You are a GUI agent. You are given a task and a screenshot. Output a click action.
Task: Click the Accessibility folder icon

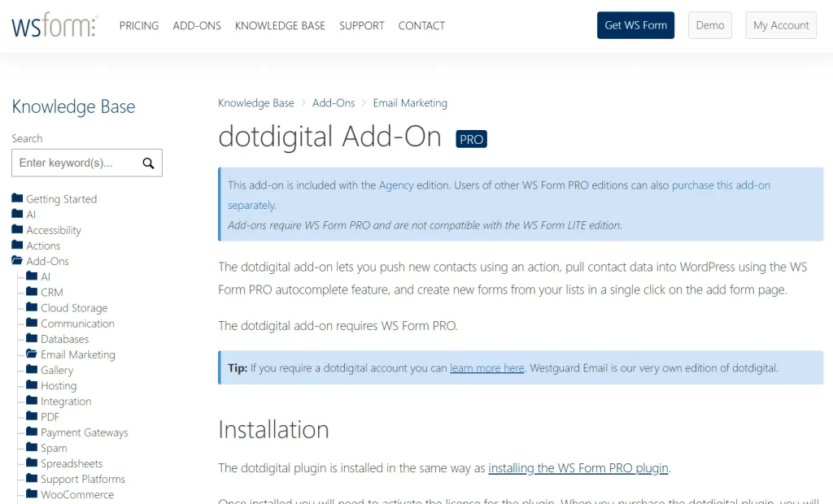click(x=18, y=229)
